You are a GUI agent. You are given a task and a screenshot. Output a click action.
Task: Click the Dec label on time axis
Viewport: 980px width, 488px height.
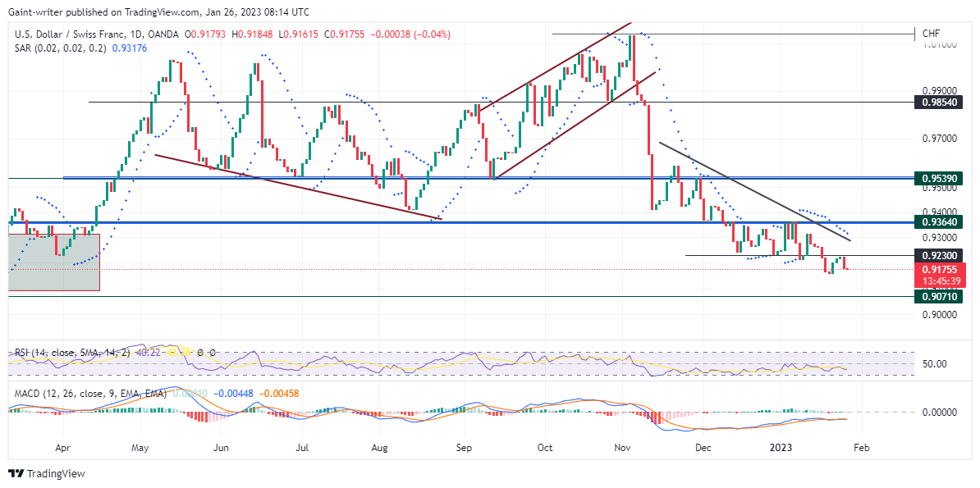[703, 448]
